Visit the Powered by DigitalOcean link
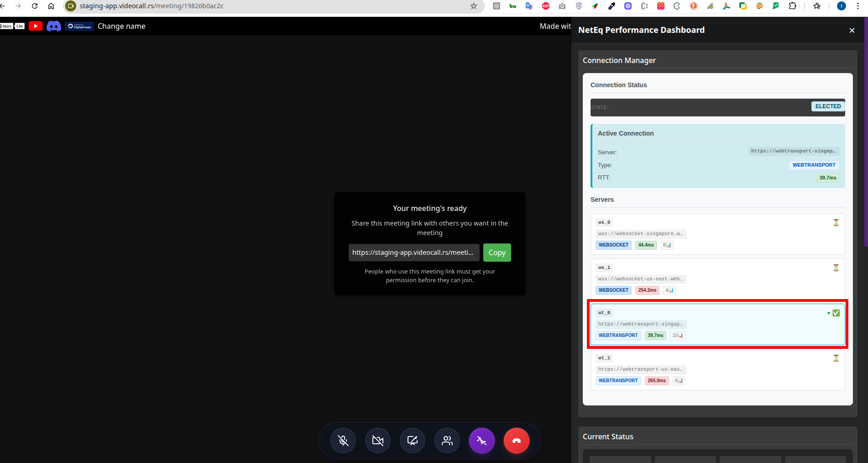Image resolution: width=868 pixels, height=463 pixels. pos(79,26)
